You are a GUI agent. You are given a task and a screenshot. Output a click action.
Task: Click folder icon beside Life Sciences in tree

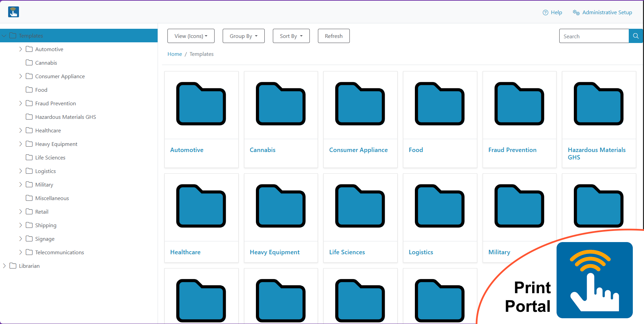coord(29,157)
